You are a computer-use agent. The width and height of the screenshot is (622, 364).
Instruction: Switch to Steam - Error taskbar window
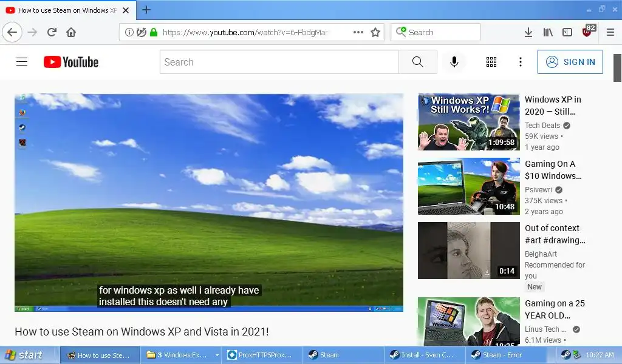pos(506,355)
